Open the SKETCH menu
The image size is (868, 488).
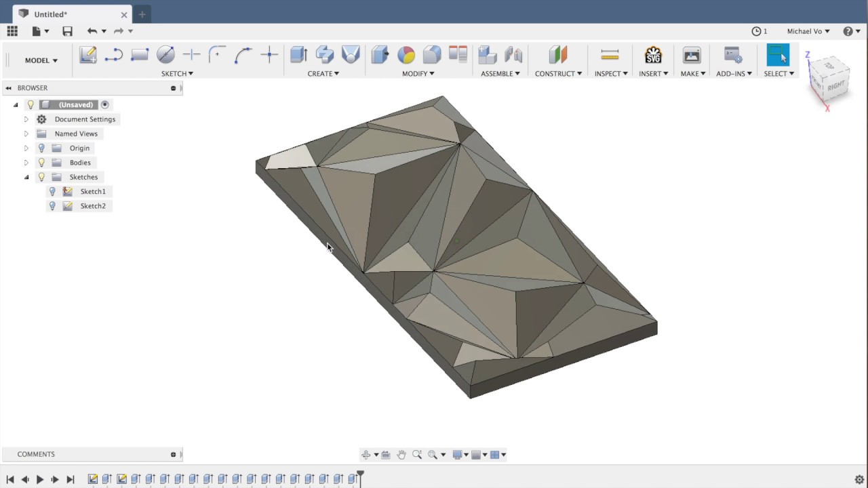[x=177, y=73]
